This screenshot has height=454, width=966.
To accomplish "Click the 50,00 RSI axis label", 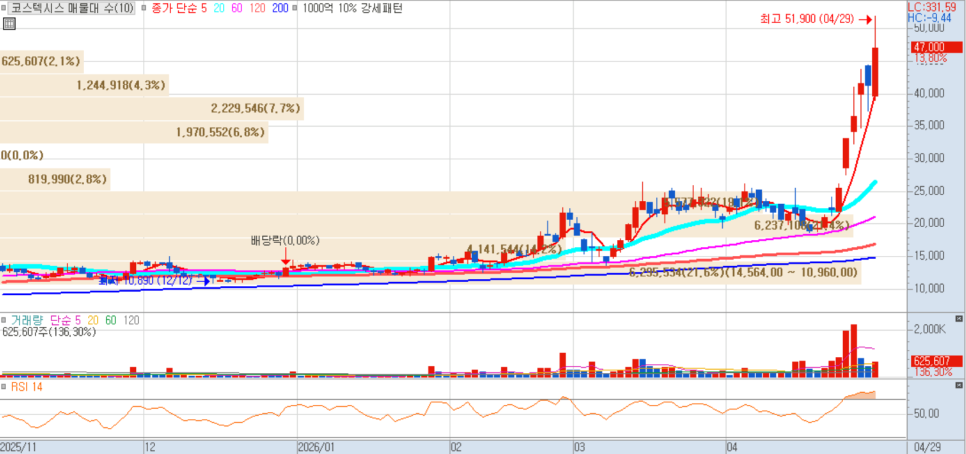I will 927,413.
